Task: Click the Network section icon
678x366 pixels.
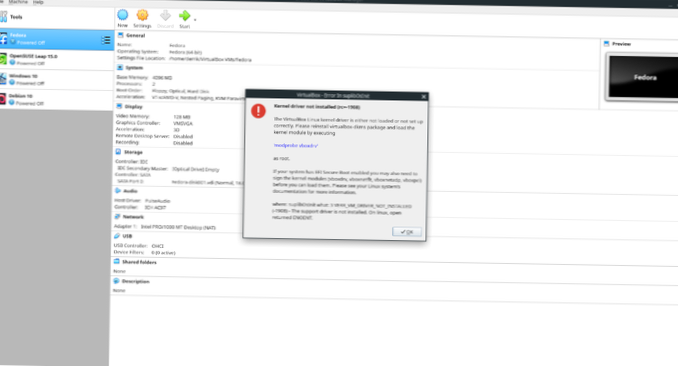Action: (117, 216)
